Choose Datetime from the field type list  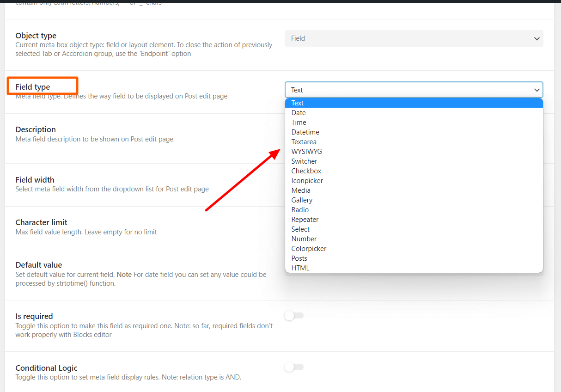(x=414, y=132)
